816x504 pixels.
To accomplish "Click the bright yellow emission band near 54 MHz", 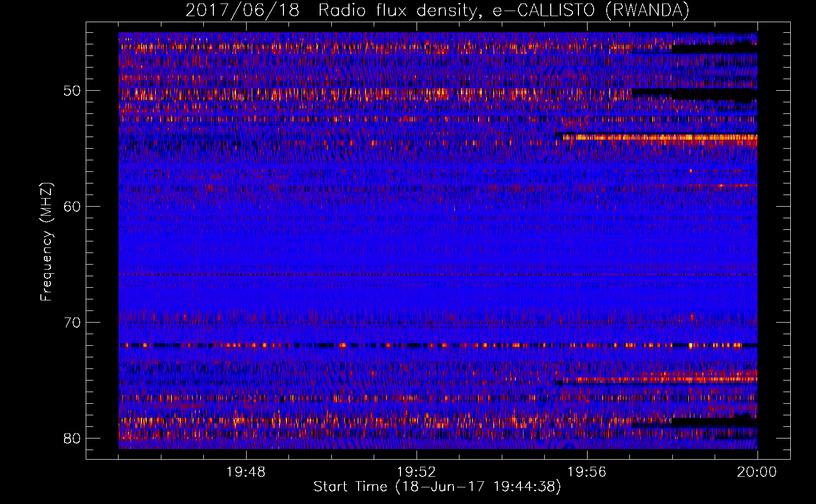I will 660,137.
